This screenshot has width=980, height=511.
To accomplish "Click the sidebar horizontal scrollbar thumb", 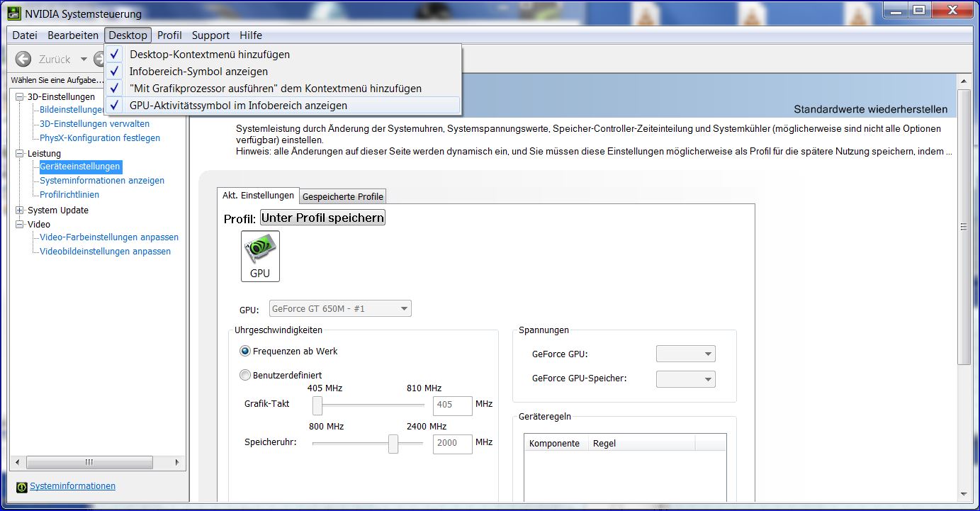I will [89, 462].
